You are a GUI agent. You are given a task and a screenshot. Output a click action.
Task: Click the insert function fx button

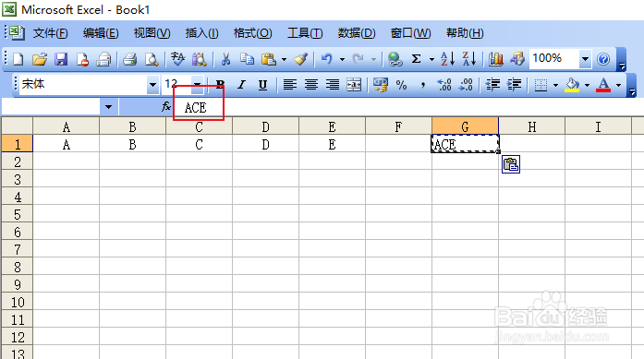click(166, 107)
